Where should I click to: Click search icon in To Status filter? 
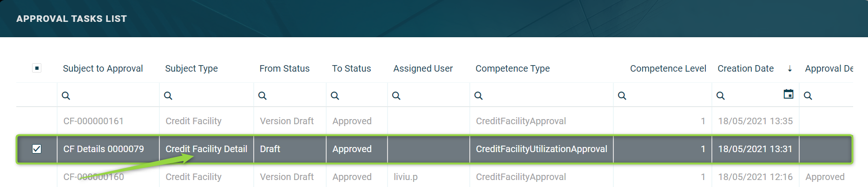335,96
